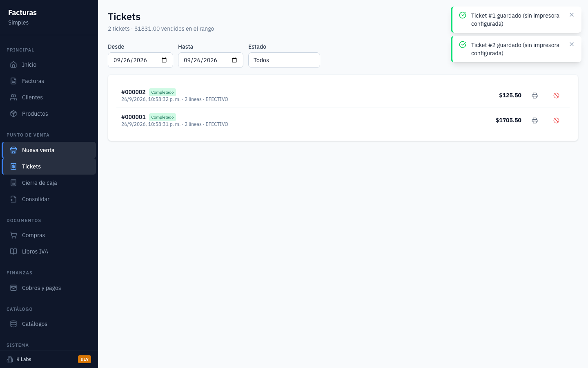Open the Consolidar page
The image size is (588, 368).
click(x=49, y=199)
